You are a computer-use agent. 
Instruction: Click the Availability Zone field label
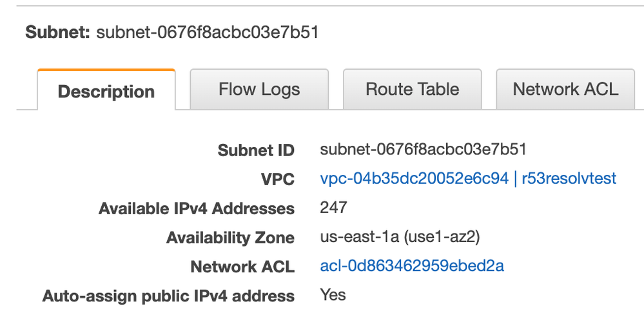point(230,237)
